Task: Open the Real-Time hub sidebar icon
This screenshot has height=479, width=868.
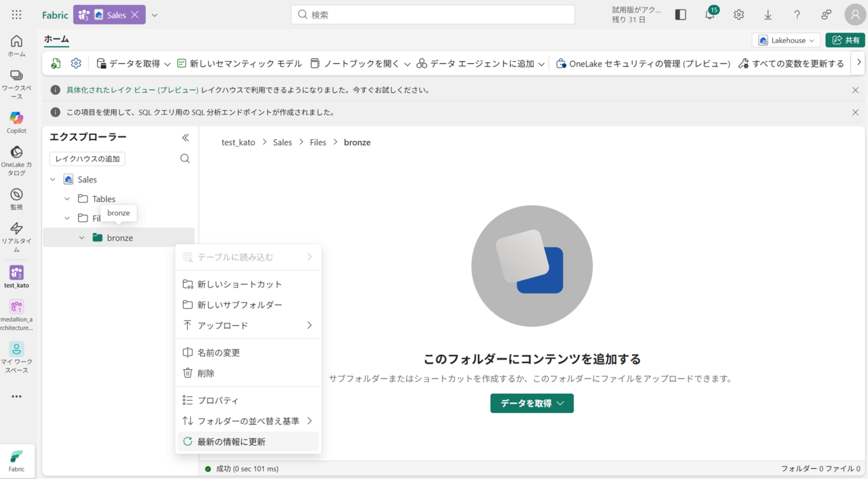Action: point(16,229)
